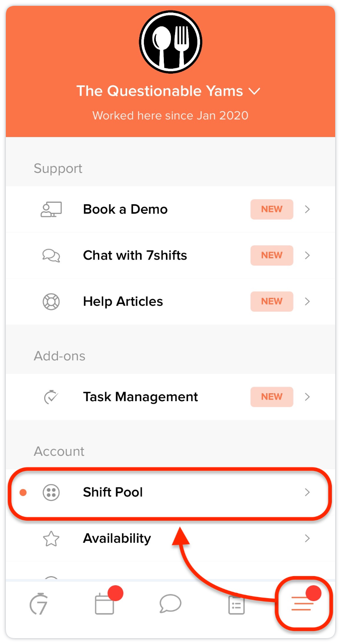Click 'Worked here since Jan 2020' text
This screenshot has height=644, width=341.
(x=170, y=115)
